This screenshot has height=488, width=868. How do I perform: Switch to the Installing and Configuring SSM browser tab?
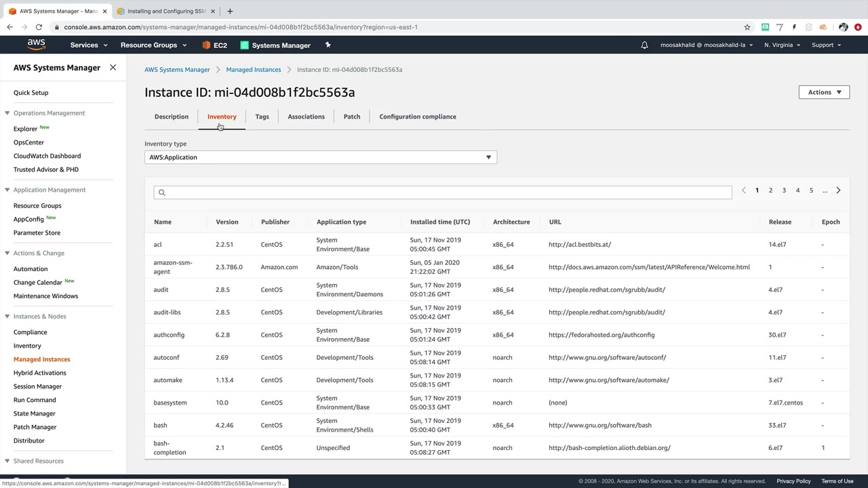click(x=166, y=12)
